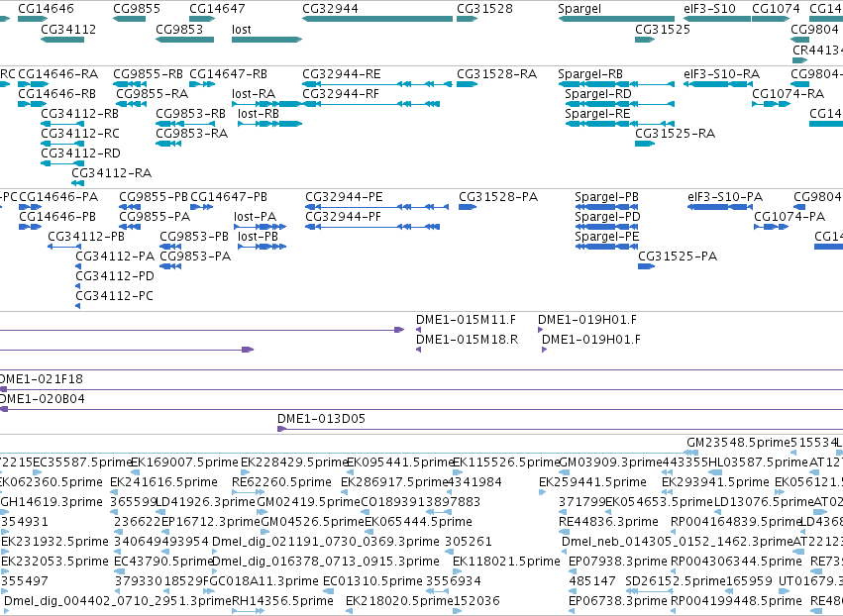Viewport: 843px width, 616px height.
Task: Click the lost-PA protein label
Action: tap(256, 217)
